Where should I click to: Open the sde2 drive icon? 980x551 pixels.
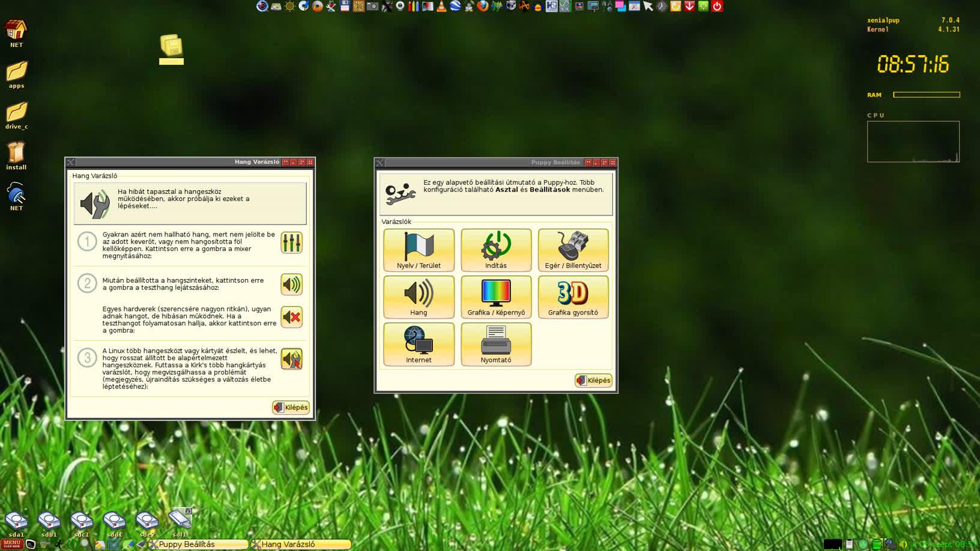(147, 523)
